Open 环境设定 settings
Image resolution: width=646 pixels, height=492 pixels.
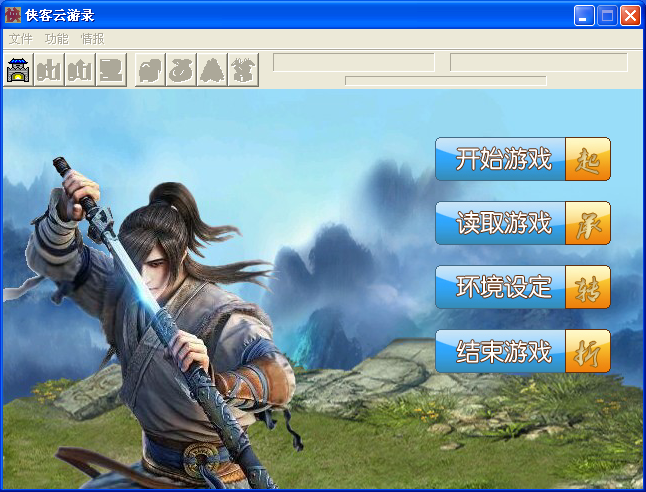(523, 287)
